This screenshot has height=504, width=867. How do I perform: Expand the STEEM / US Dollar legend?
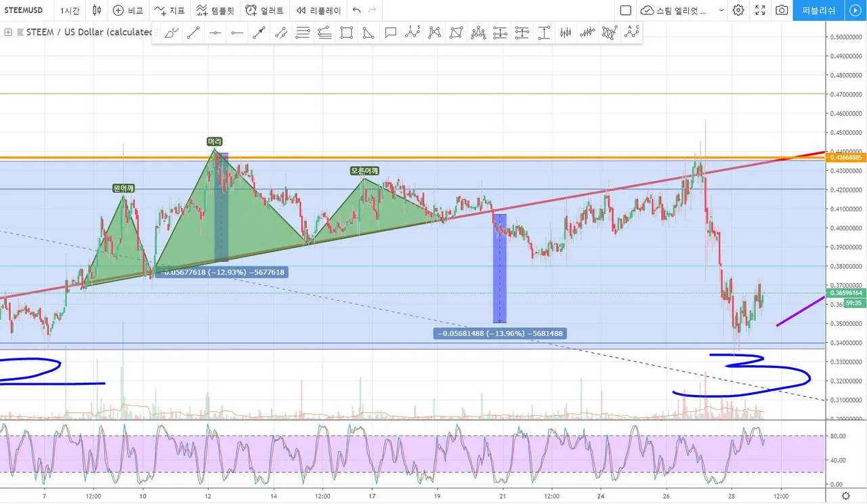9,32
